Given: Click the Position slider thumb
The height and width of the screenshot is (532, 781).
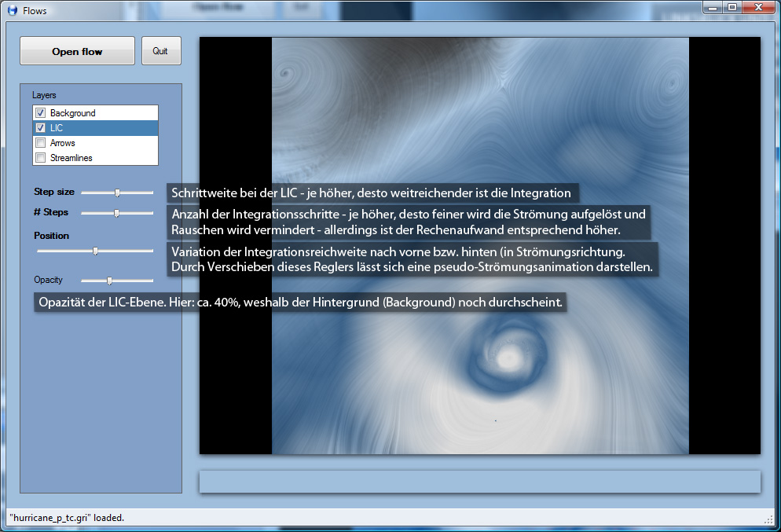Looking at the screenshot, I should tap(95, 251).
